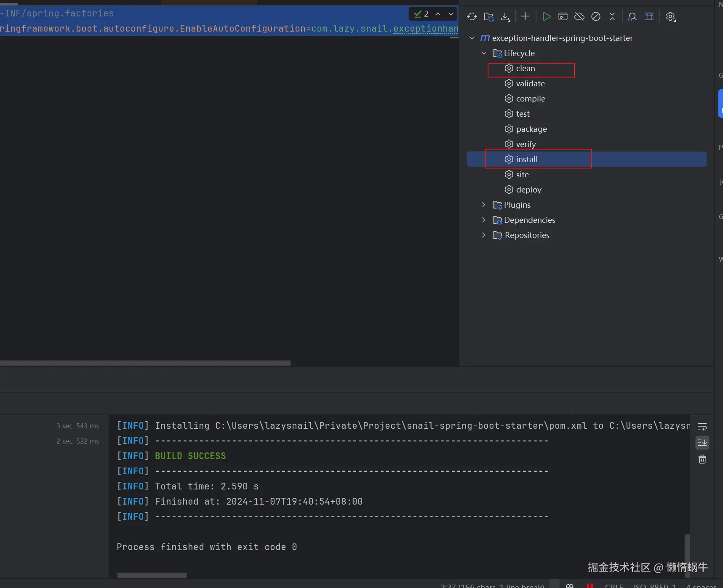Image resolution: width=723 pixels, height=588 pixels.
Task: Click the console horizontal scrollbar
Action: coord(152,575)
